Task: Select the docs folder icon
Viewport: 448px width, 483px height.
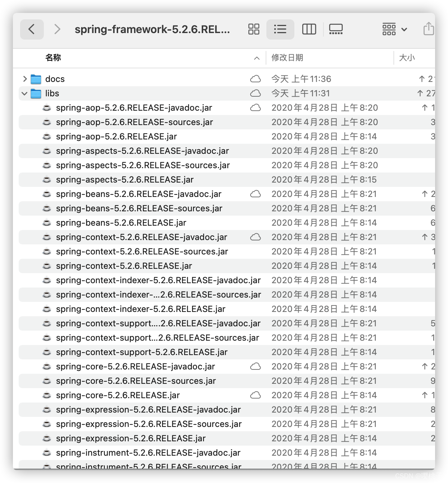Action: click(x=36, y=79)
